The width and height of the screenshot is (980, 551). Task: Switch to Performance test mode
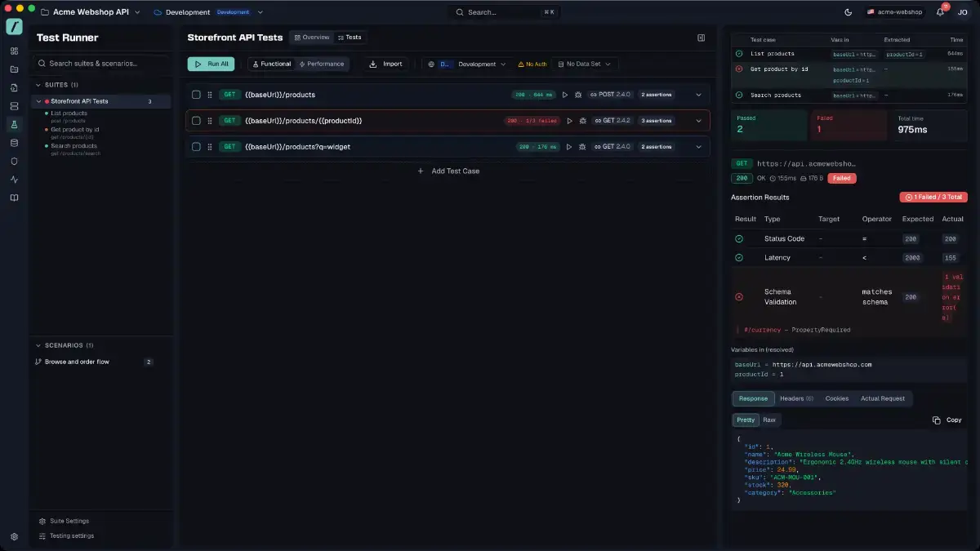[322, 64]
